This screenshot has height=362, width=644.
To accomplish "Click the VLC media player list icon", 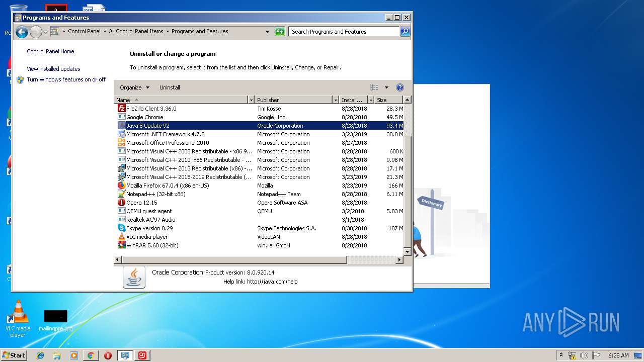I will pyautogui.click(x=121, y=237).
